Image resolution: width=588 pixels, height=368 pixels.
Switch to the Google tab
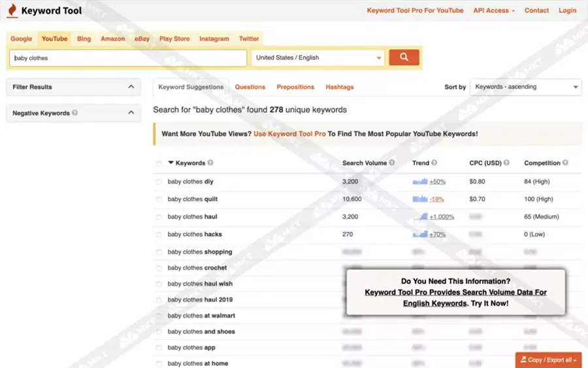(x=22, y=39)
